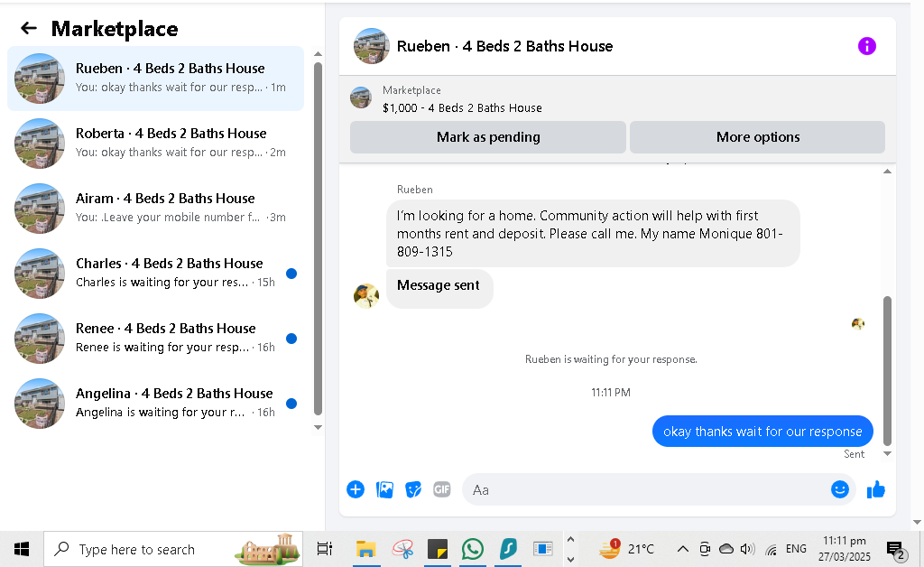The height and width of the screenshot is (567, 924).
Task: Open chat header title Rueben 4 Beds
Action: 504,46
